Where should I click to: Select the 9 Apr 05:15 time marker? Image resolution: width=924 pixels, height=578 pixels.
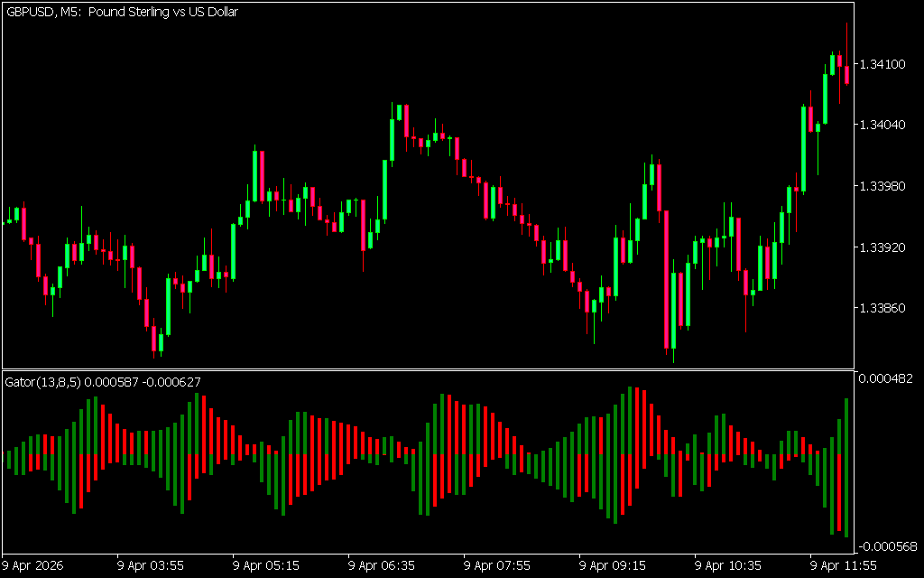click(x=266, y=566)
